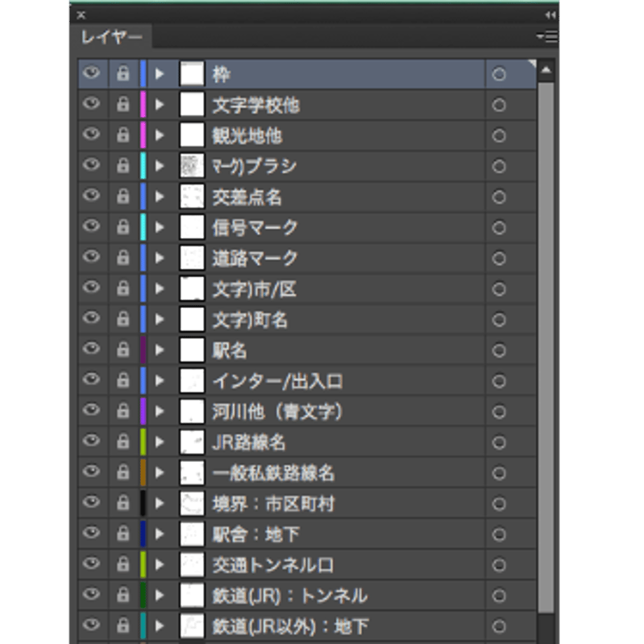Expand the 鉄道(JR以外)：地下 layer
Image resolution: width=644 pixels, height=644 pixels.
tap(160, 626)
